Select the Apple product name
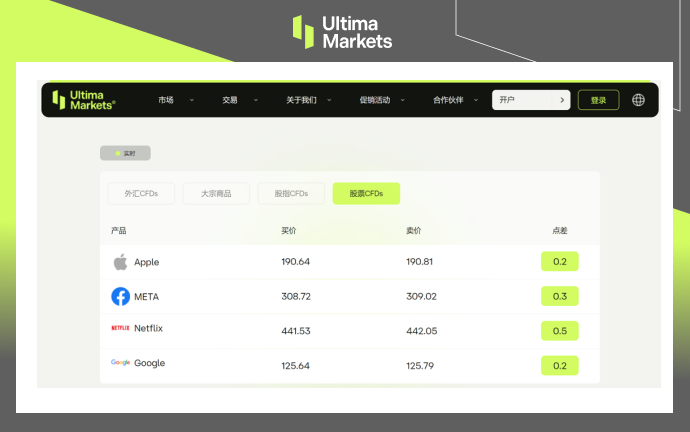Screen dimensions: 690x432 (x=147, y=262)
